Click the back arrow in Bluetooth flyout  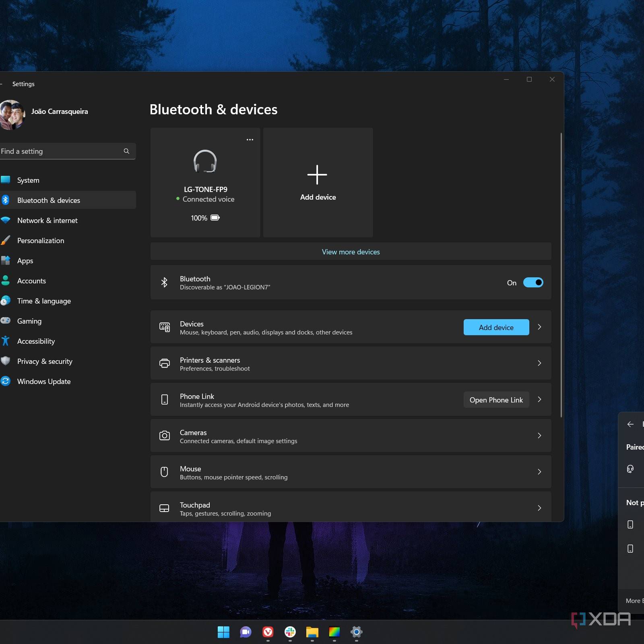[630, 424]
